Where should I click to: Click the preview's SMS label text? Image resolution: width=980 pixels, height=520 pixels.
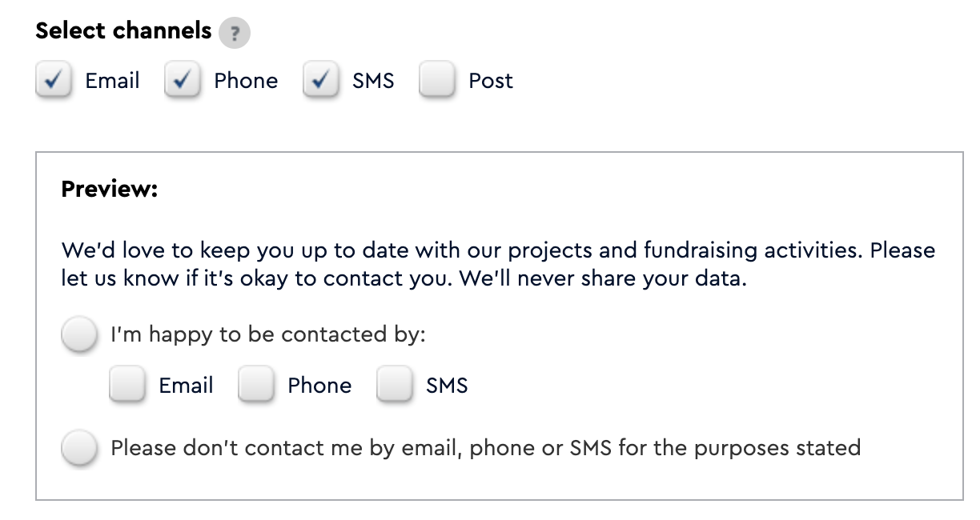pos(447,386)
